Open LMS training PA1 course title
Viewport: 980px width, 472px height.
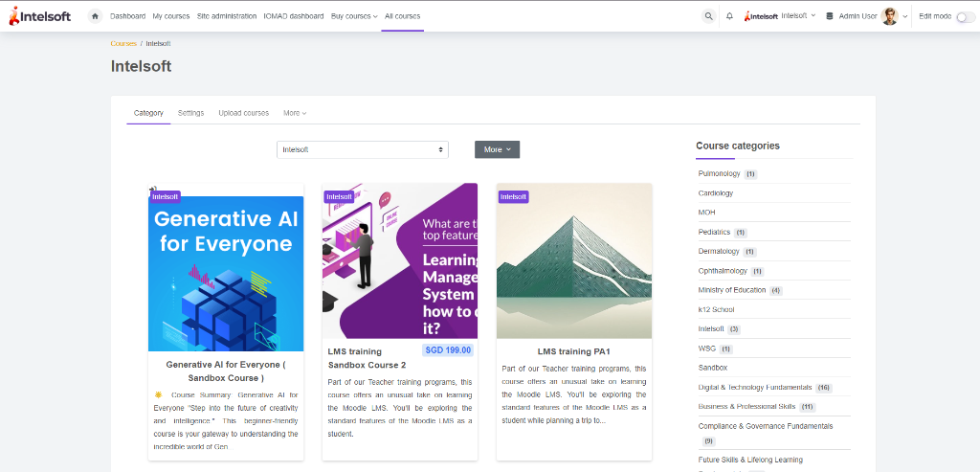[574, 351]
